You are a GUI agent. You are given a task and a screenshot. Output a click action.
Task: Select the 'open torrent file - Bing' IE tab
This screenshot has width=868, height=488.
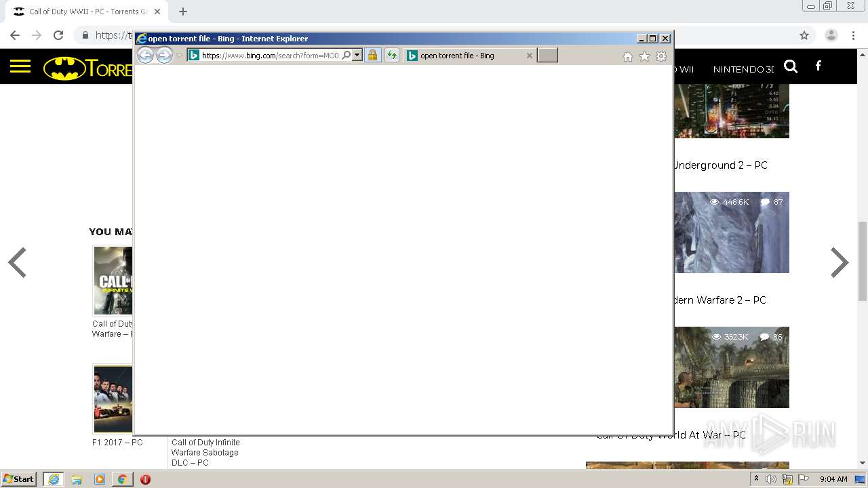click(x=469, y=56)
